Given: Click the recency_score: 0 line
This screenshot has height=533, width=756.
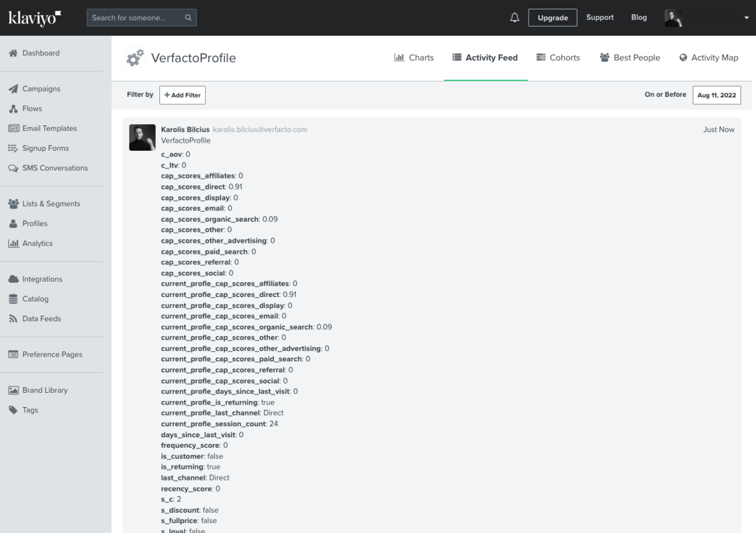Looking at the screenshot, I should [191, 489].
